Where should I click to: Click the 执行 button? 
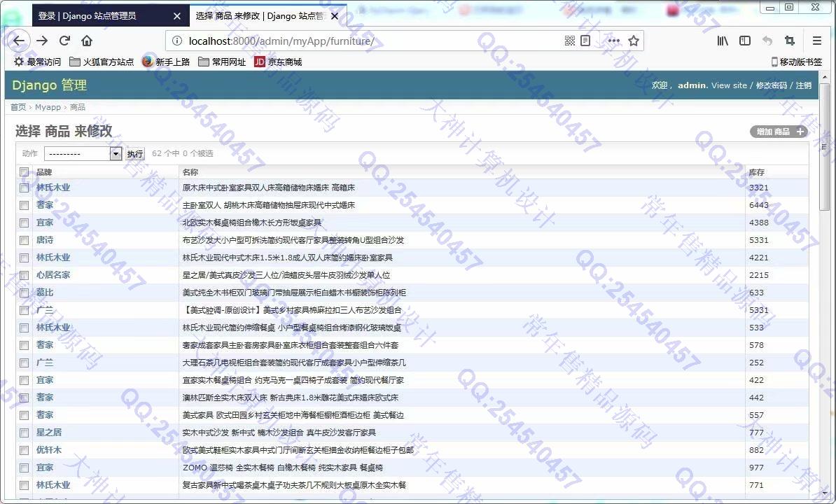135,153
